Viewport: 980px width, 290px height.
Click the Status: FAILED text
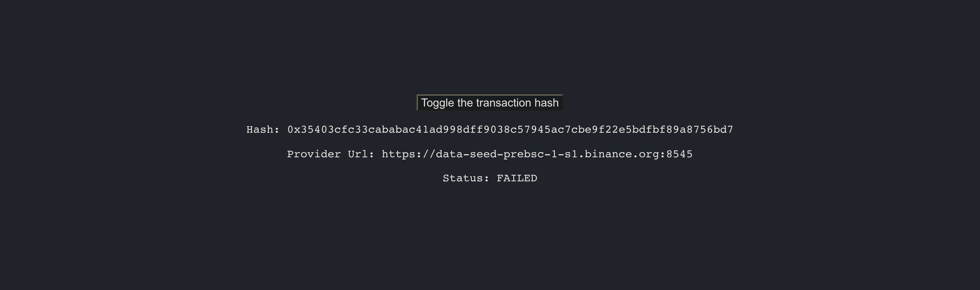pos(490,177)
